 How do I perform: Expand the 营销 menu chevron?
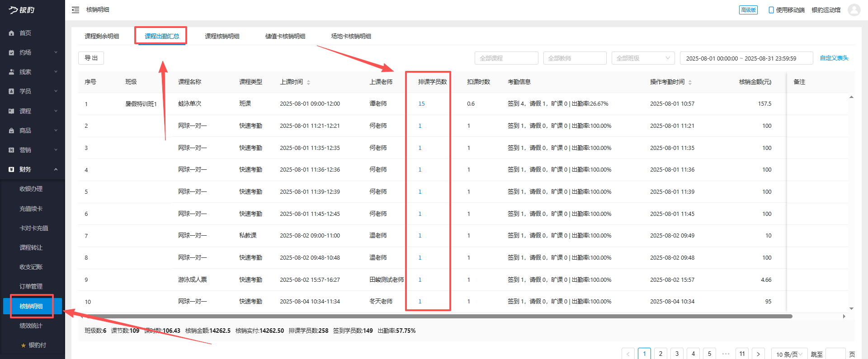pos(56,150)
